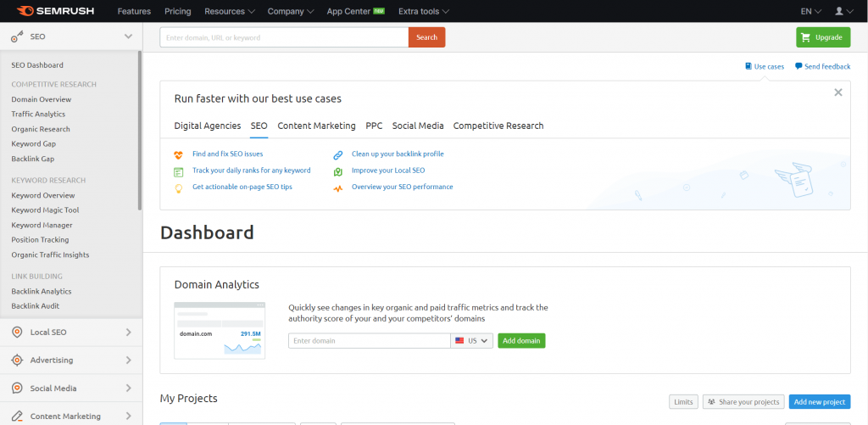Close the use cases panel
The width and height of the screenshot is (868, 425).
(x=838, y=92)
